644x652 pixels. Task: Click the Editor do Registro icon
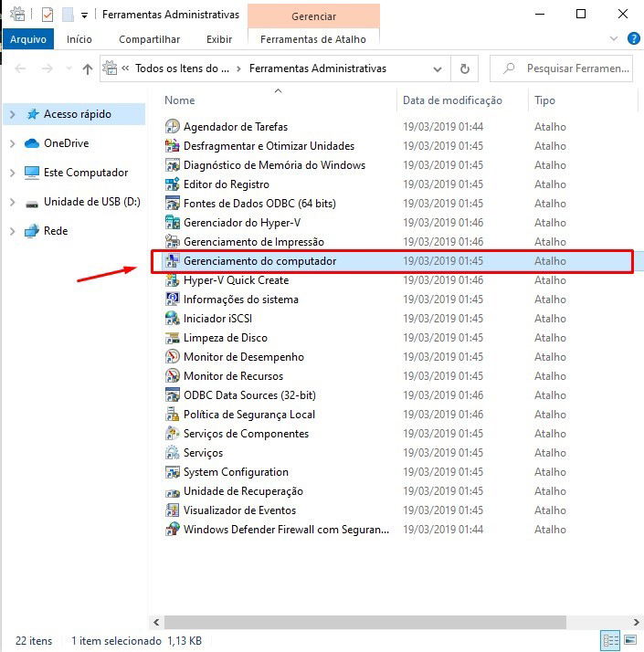173,184
